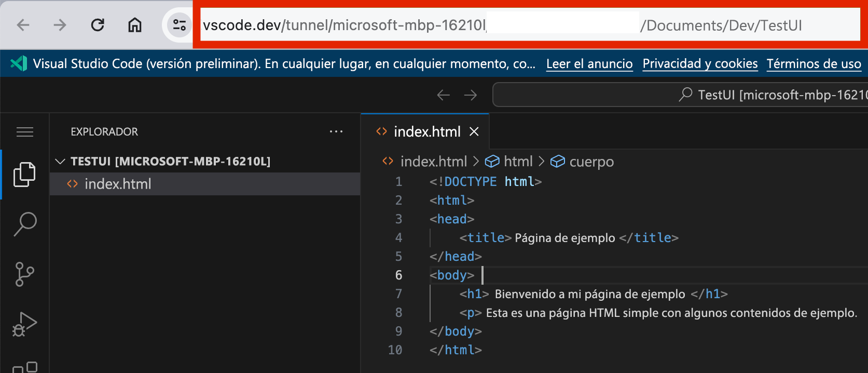Click the closing head tag on line 5

click(456, 256)
